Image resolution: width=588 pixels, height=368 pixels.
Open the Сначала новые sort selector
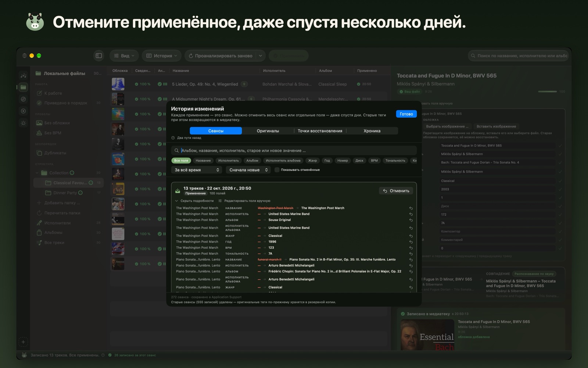click(248, 170)
